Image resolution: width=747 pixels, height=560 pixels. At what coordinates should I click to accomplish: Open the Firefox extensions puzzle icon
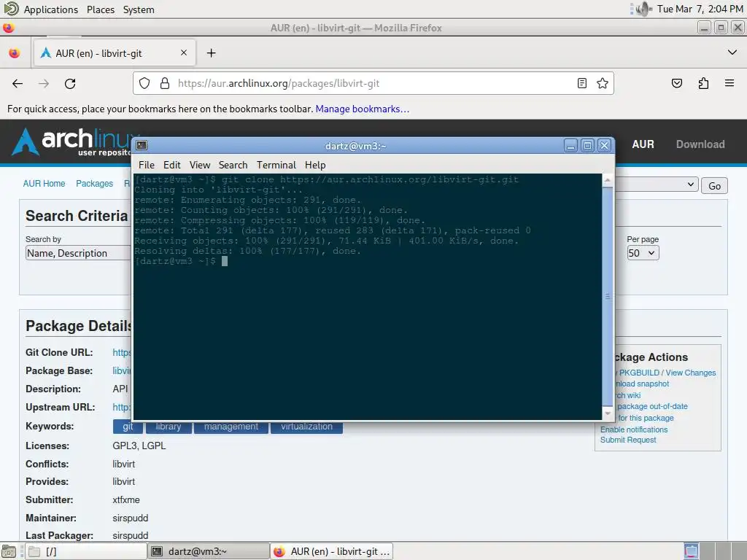(x=703, y=84)
